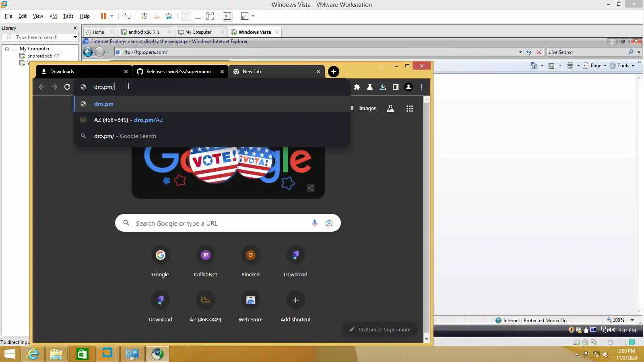Open a new tab in Supermium

pos(333,72)
